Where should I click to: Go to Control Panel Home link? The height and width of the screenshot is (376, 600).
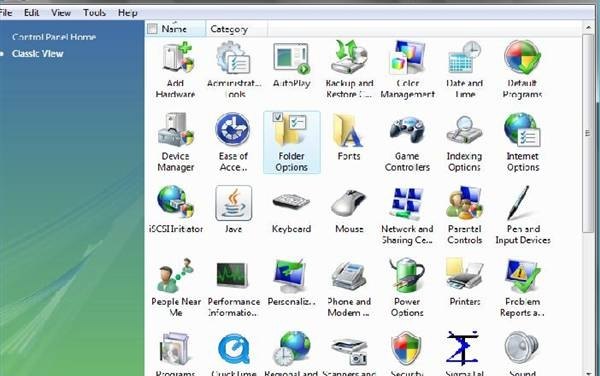(54, 37)
